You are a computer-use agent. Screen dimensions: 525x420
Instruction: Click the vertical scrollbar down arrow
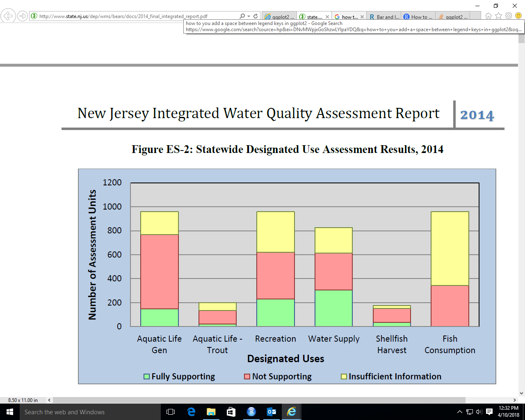[521, 393]
